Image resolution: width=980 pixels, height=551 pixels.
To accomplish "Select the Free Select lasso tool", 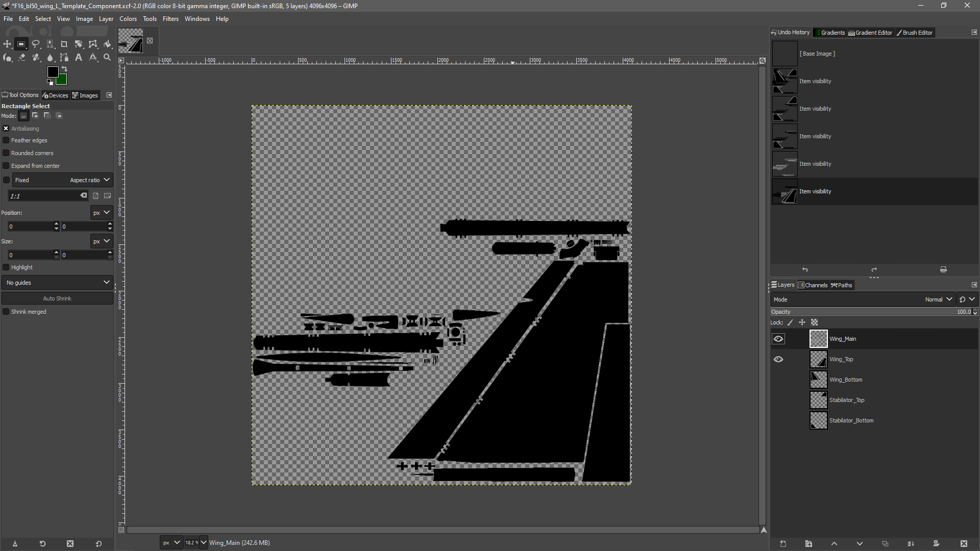I will pyautogui.click(x=36, y=44).
